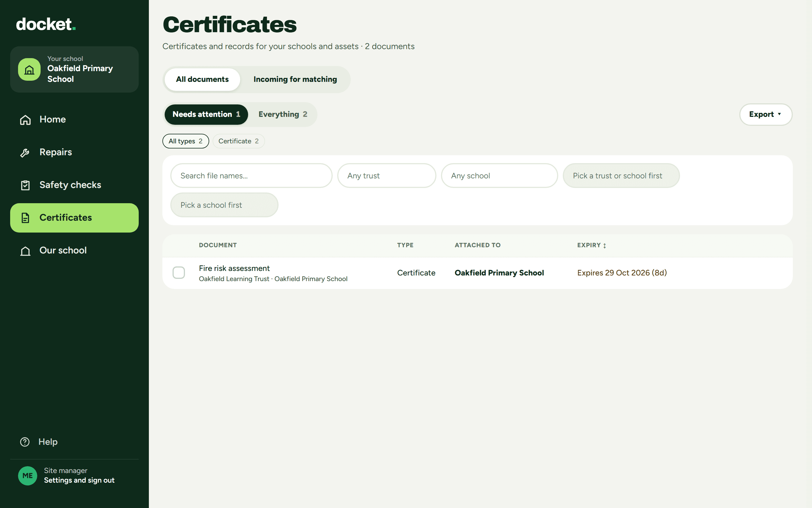Click the Our school building icon
Viewport: 812px width, 508px height.
25,251
